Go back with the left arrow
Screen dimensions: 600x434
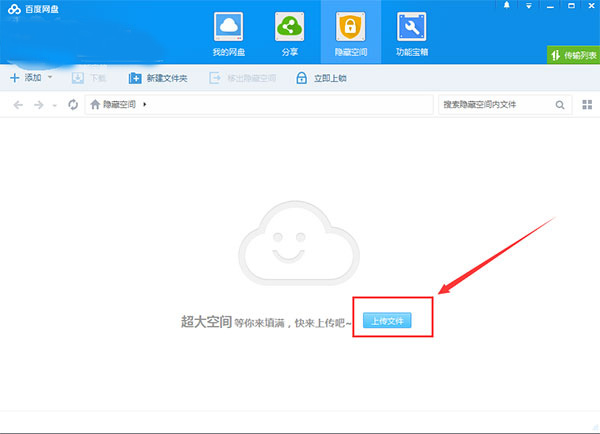pos(18,104)
